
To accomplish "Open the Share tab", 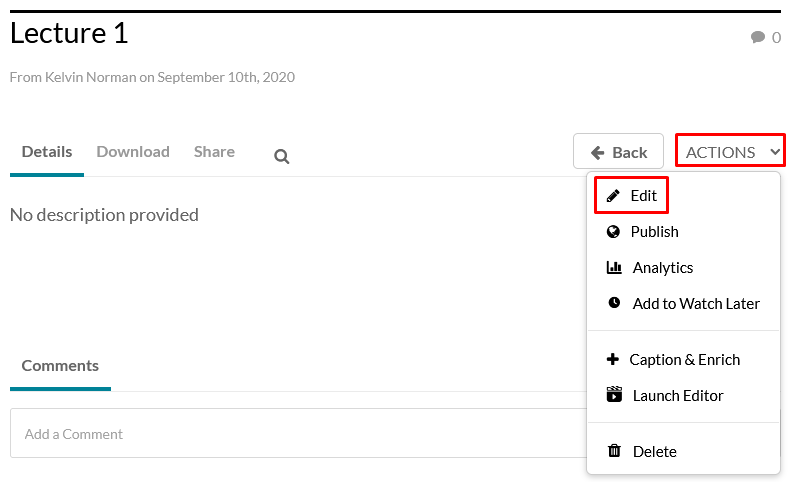I will click(214, 152).
